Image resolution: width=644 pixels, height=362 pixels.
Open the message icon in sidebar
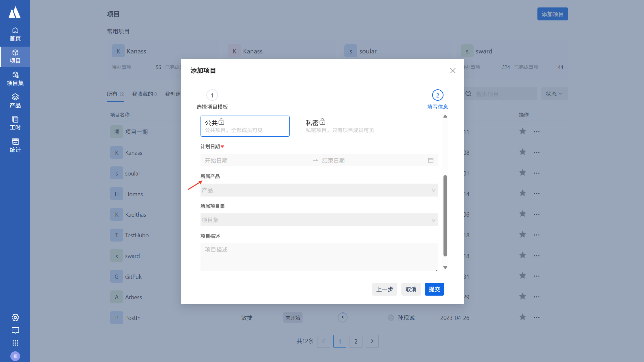(15, 330)
